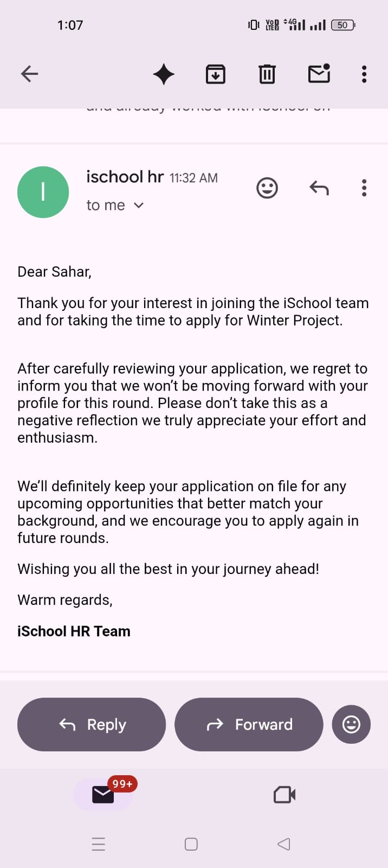Screen dimensions: 388x868
Task: Add emoji reaction beside sender name
Action: (267, 188)
